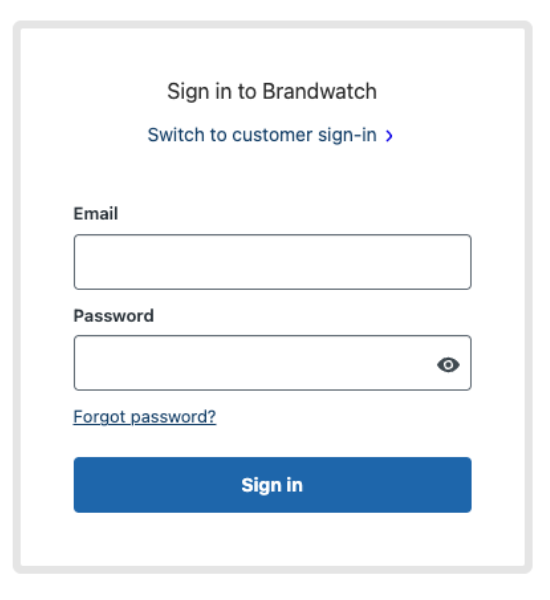Click the word Brandwatch in the title
This screenshot has height=600, width=550.
coord(320,91)
